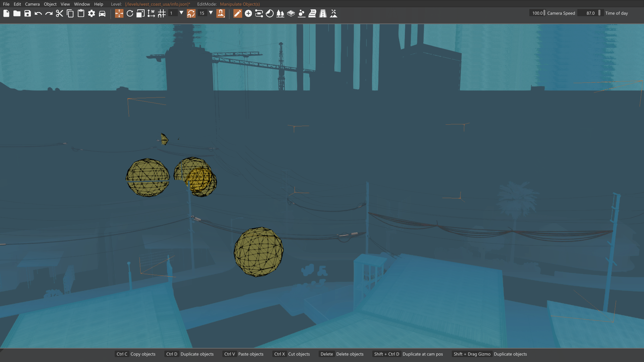This screenshot has height=362, width=644.
Task: Toggle world/local axis alignment
Action: pos(151,13)
